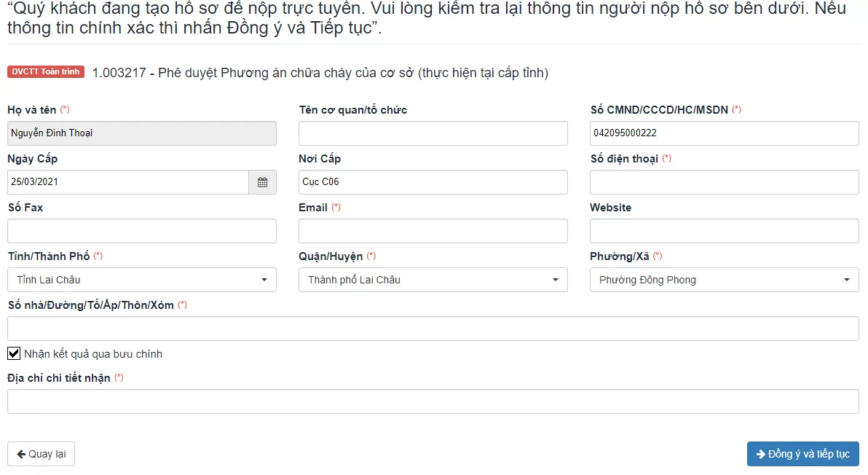Focus the Số Fax input field
Viewport: 868px width, 475px height.
(x=142, y=231)
